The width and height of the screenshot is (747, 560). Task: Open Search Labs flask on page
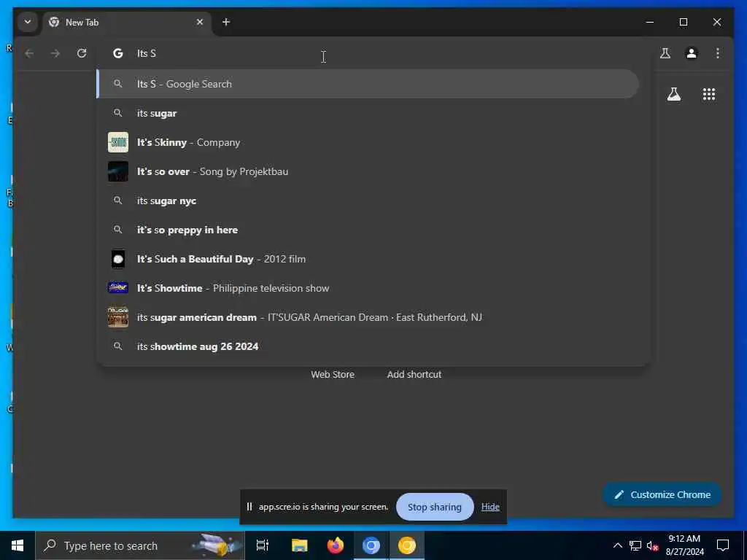(673, 94)
